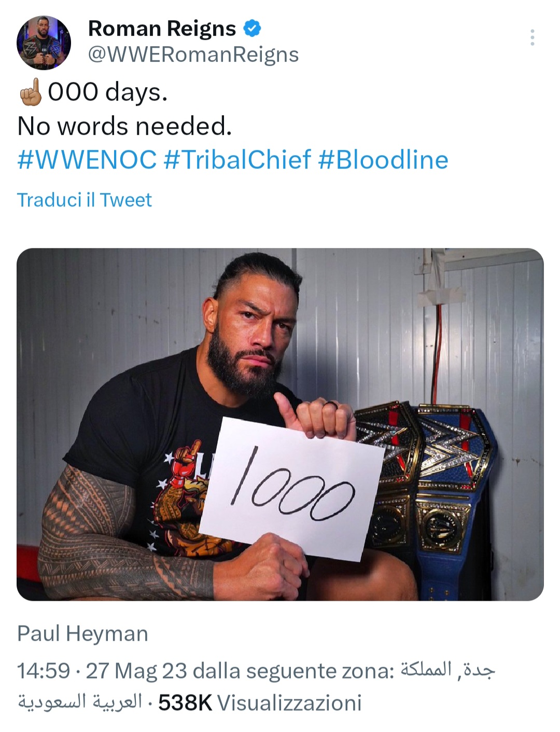This screenshot has height=732, width=560.
Task: Click the white 1000 paper sign in photo
Action: (291, 489)
